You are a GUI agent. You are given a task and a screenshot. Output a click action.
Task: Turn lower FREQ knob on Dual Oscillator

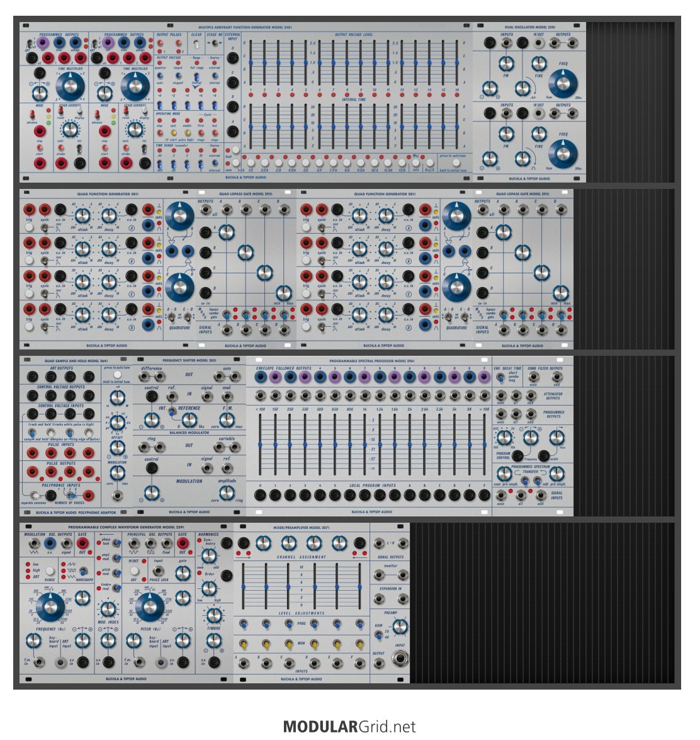pyautogui.click(x=563, y=154)
